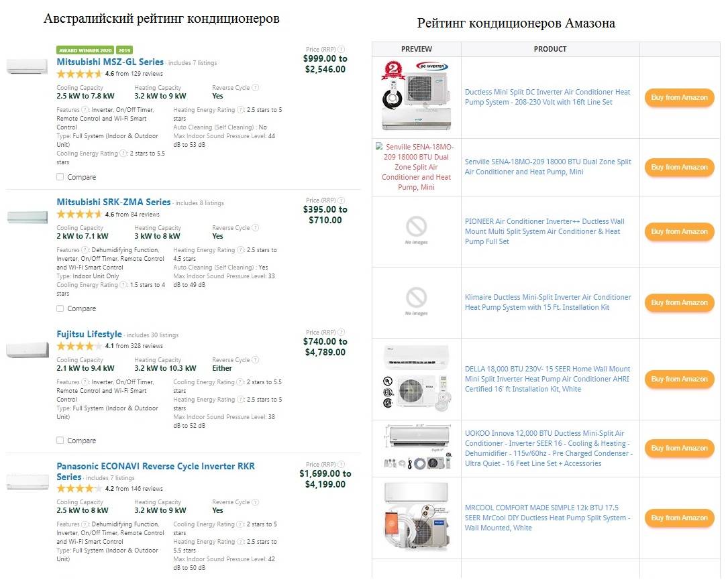Screen dimensions: 728x582
Task: Open Panasonic ECONAVI Reverse Cycle Inverter link
Action: coord(155,466)
